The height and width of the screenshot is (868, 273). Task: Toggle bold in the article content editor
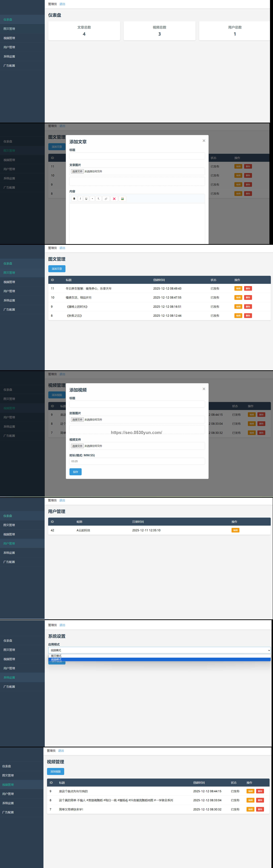click(x=74, y=199)
